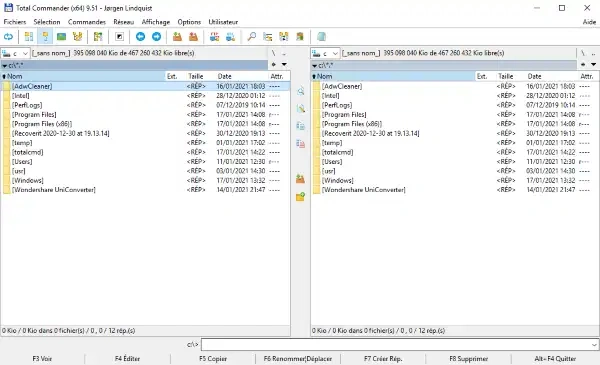Toggle thumbnail view toolbar icon
Viewport: 600px width, 365px height.
[61, 37]
